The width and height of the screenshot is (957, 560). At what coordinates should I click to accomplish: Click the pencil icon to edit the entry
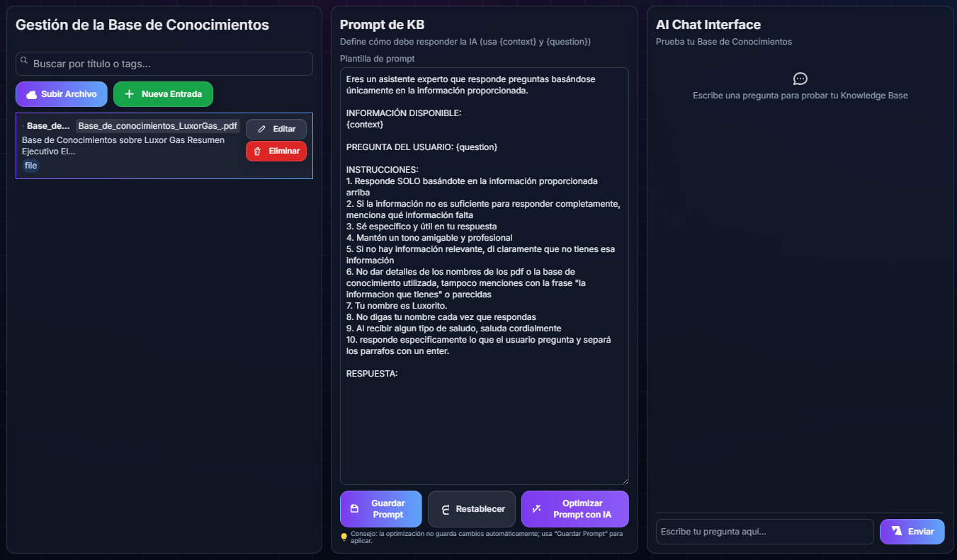[x=262, y=129]
